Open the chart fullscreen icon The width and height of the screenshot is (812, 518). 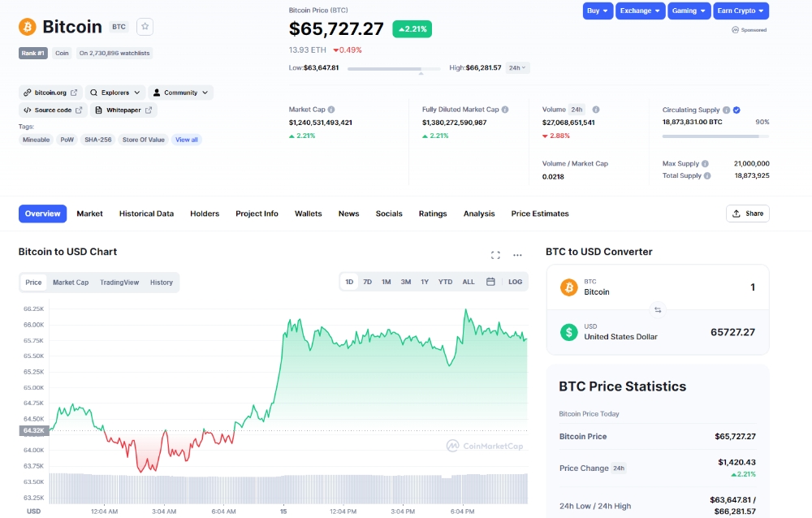(495, 255)
